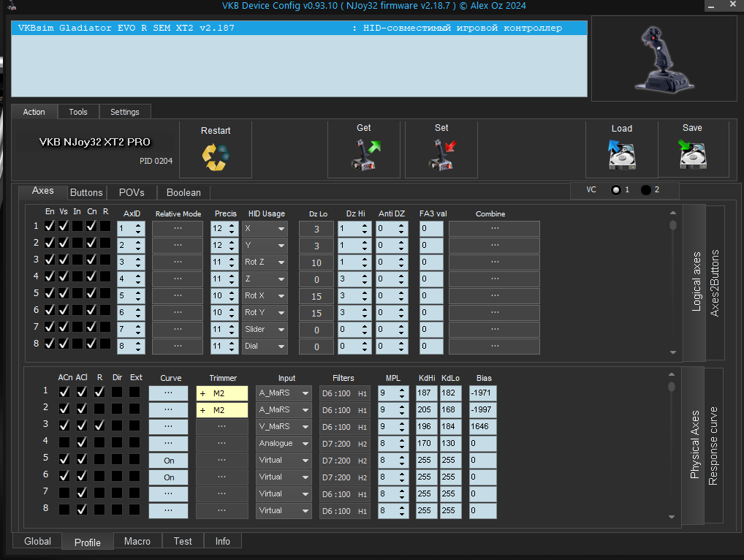
Task: Open Filters D7:200 H2 for axis 4
Action: coord(344,444)
